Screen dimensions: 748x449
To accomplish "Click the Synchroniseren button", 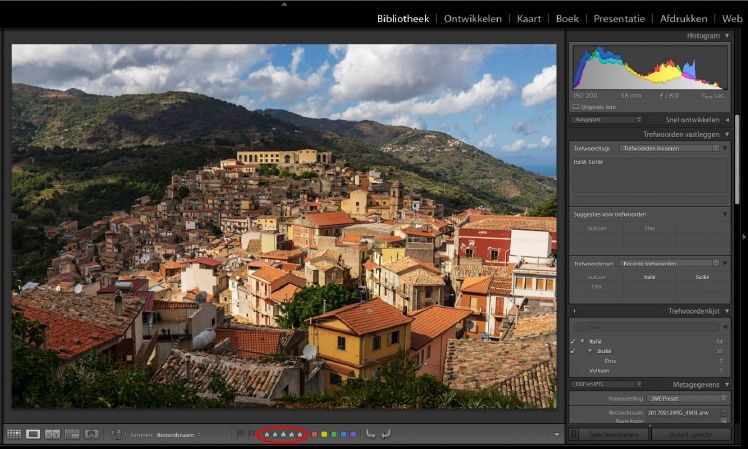I will (613, 434).
